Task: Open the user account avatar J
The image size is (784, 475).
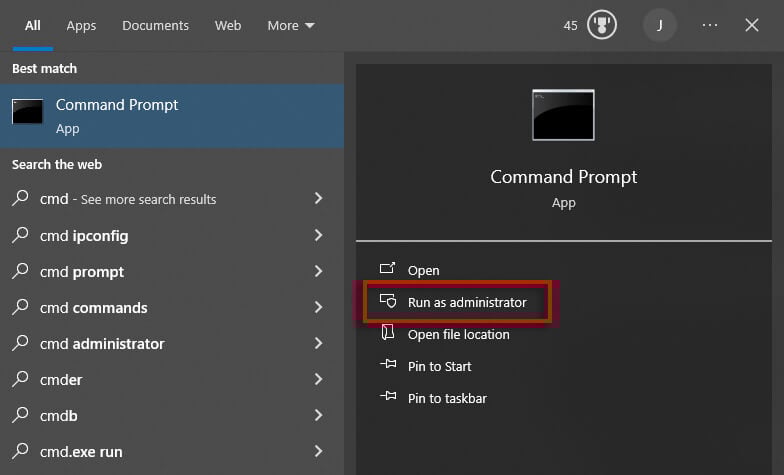Action: (659, 25)
